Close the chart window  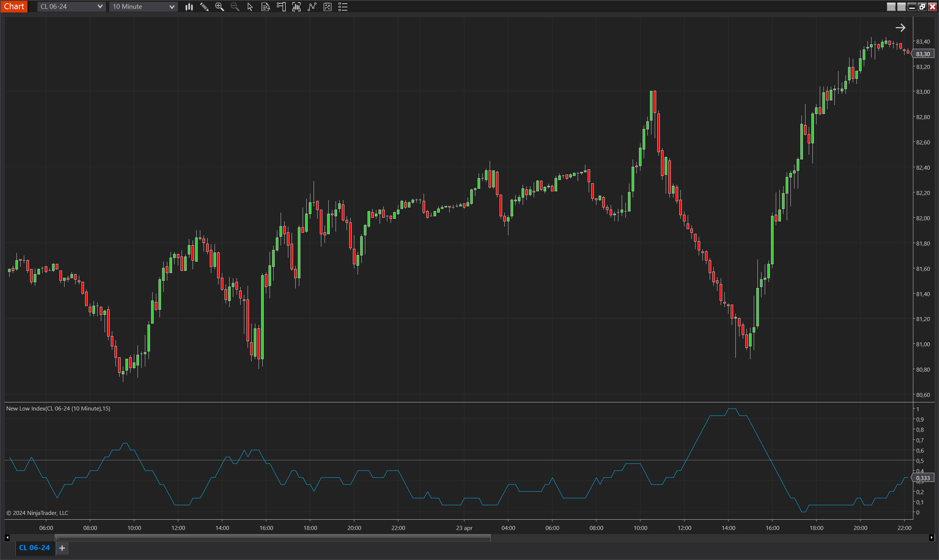(x=932, y=7)
